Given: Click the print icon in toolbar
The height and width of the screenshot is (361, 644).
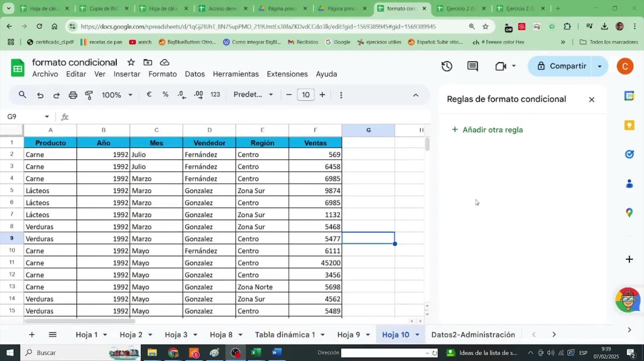Looking at the screenshot, I should (73, 95).
